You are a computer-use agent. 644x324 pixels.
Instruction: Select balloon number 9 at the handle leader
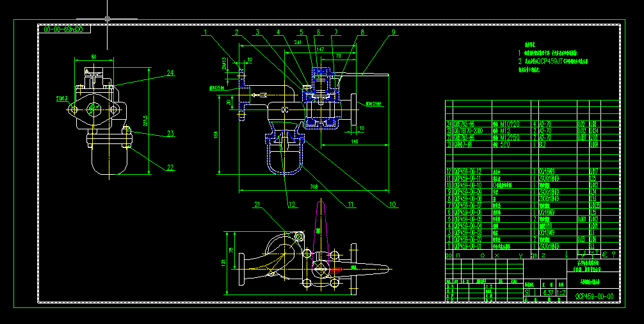pos(394,32)
